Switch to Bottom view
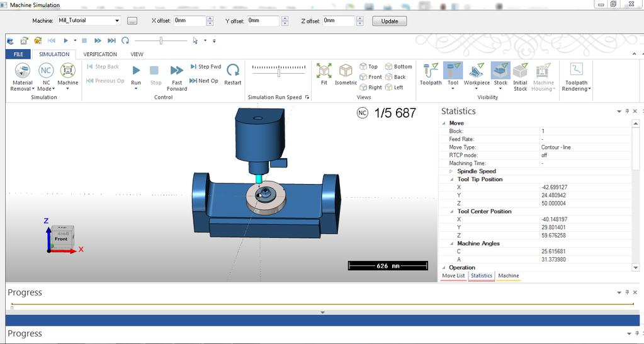The height and width of the screenshot is (344, 644). [x=398, y=67]
